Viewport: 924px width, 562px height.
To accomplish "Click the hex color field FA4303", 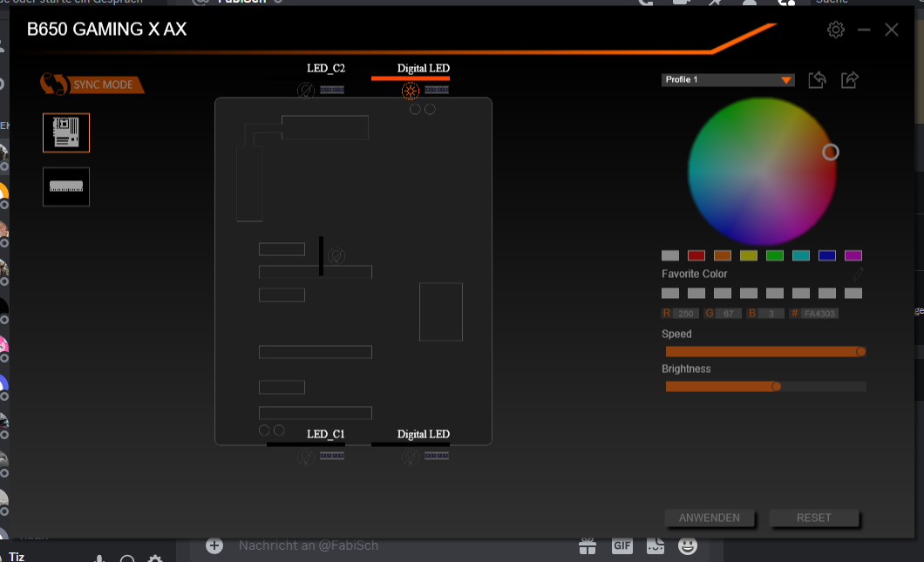I will click(x=819, y=314).
